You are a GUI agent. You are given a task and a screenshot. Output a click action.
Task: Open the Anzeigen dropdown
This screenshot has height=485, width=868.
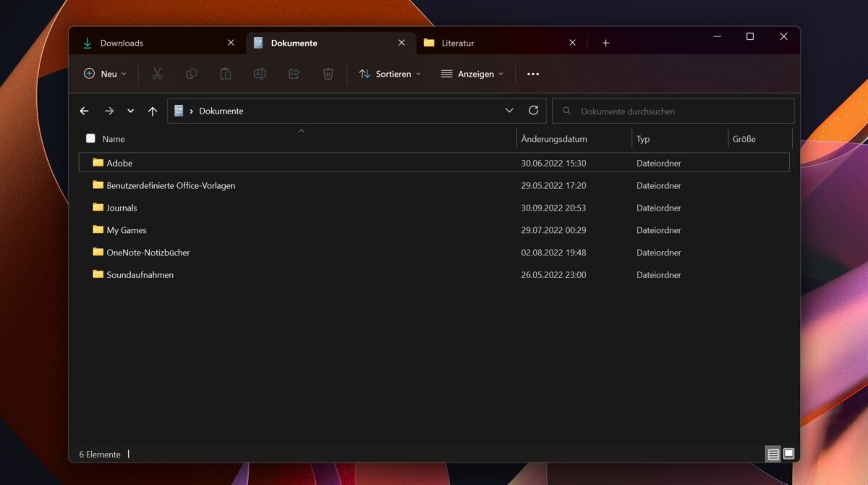(x=472, y=73)
